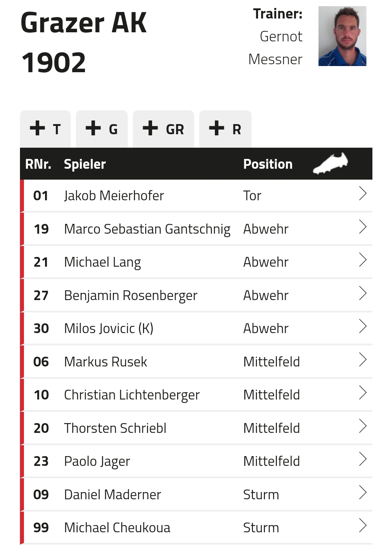Expand Marco Sebastian Gantschnig row chevron

[x=363, y=227]
